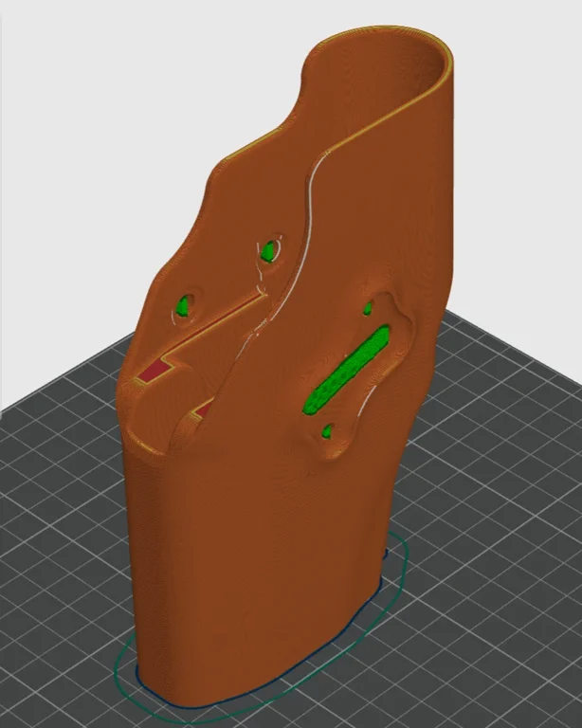Click the long green support slot
The height and width of the screenshot is (728, 582).
pyautogui.click(x=347, y=370)
